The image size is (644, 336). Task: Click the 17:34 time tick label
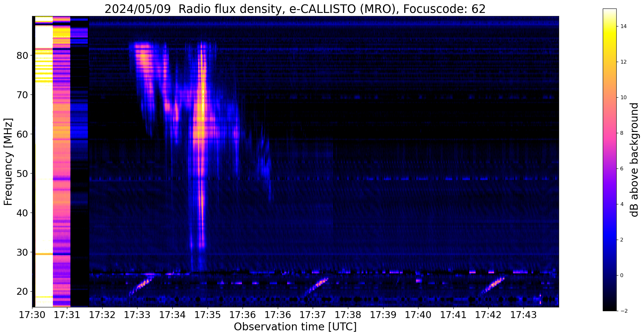[172, 315]
